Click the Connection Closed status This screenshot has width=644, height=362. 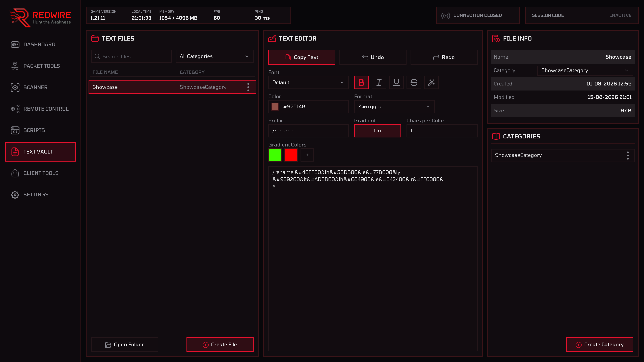(478, 15)
